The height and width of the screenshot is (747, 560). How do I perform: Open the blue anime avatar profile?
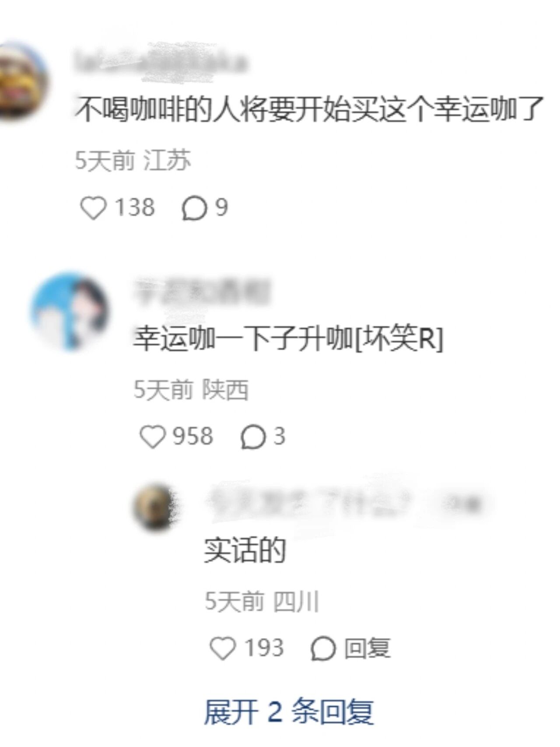coord(70,312)
